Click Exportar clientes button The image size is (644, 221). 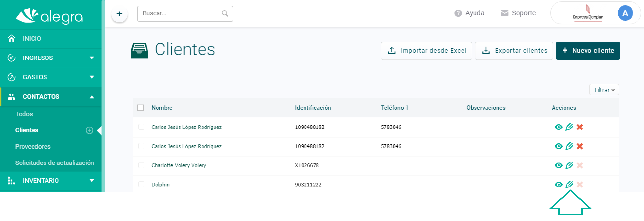tap(514, 51)
